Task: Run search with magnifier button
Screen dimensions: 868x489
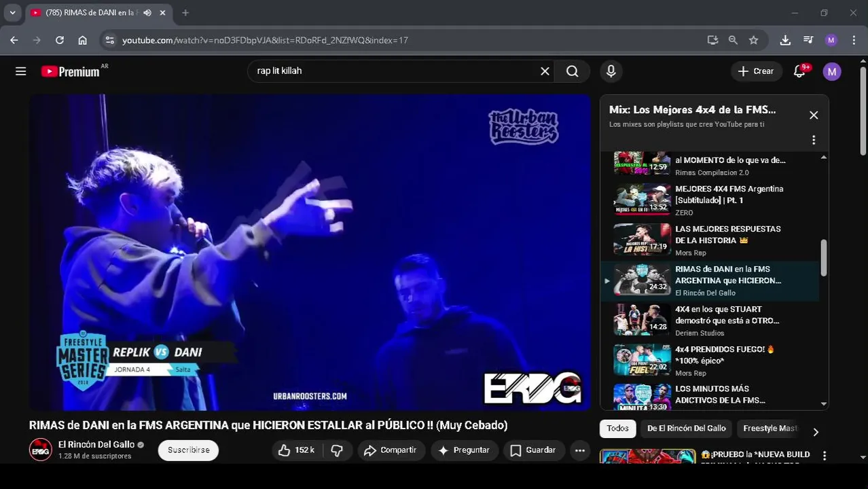Action: [x=573, y=71]
